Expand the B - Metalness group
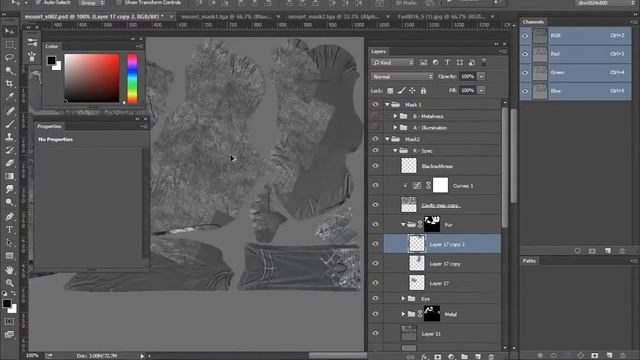Screen dimensions: 640x360 395,116
